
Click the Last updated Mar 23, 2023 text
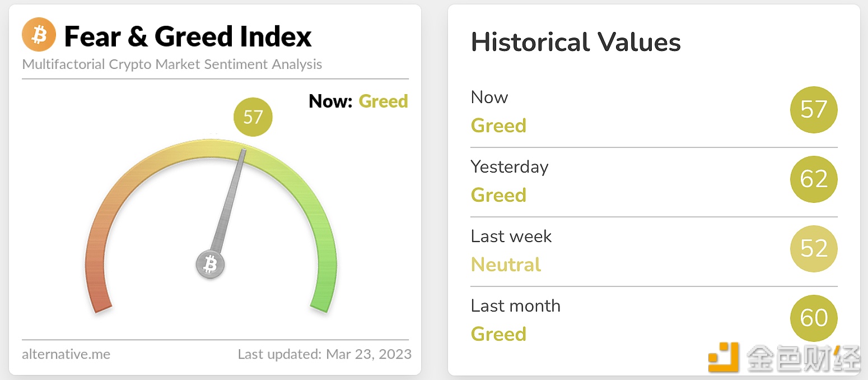click(324, 354)
